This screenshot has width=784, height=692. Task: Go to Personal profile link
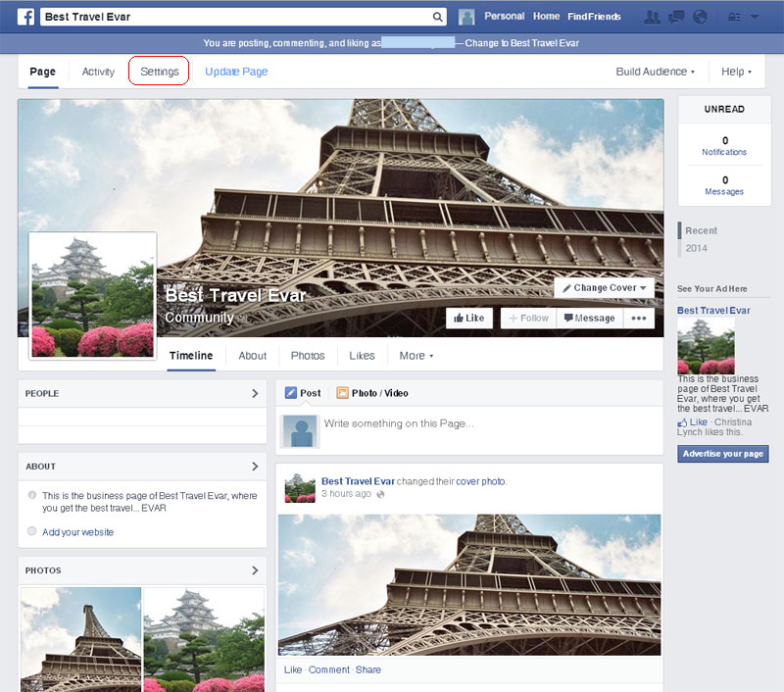pyautogui.click(x=504, y=16)
